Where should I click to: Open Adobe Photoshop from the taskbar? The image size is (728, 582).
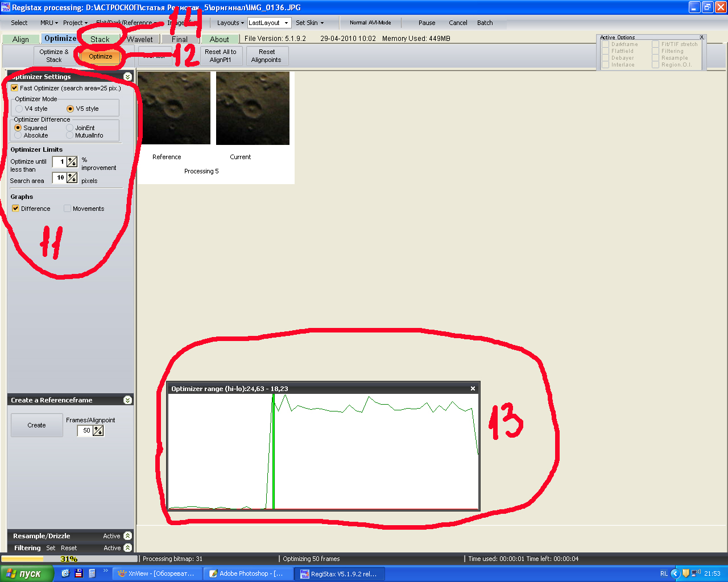coord(247,573)
